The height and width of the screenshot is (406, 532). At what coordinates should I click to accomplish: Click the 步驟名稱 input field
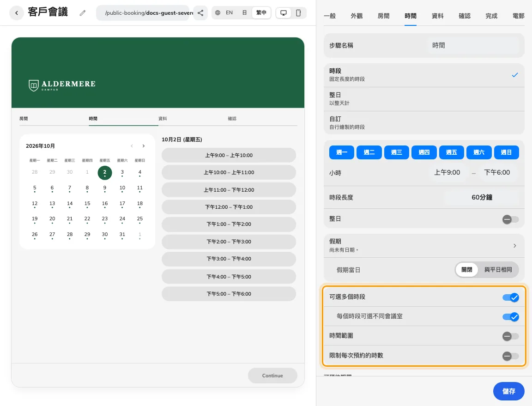coord(473,45)
